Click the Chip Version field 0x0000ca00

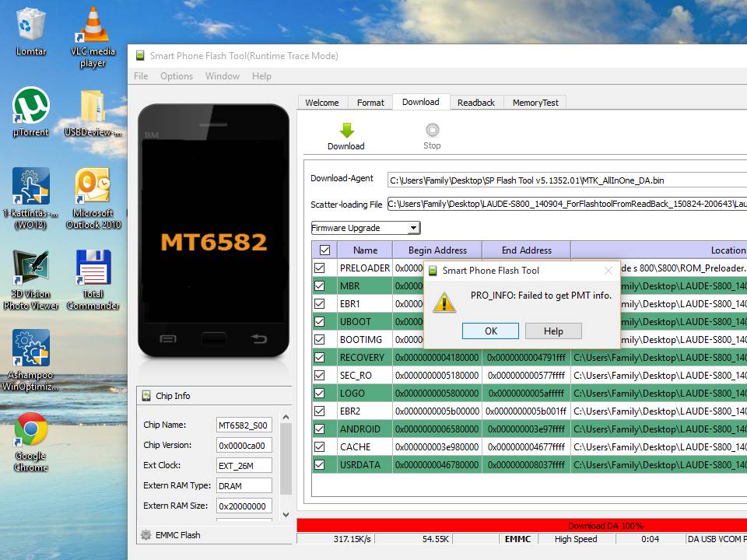click(244, 445)
